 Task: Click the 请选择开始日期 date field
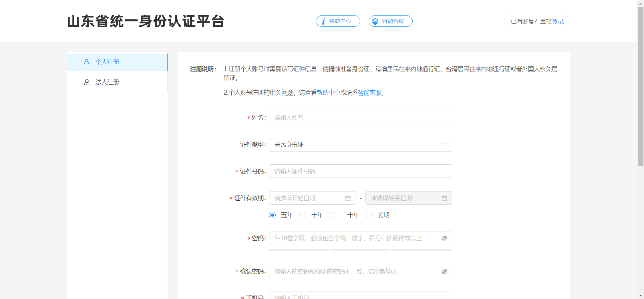(312, 198)
